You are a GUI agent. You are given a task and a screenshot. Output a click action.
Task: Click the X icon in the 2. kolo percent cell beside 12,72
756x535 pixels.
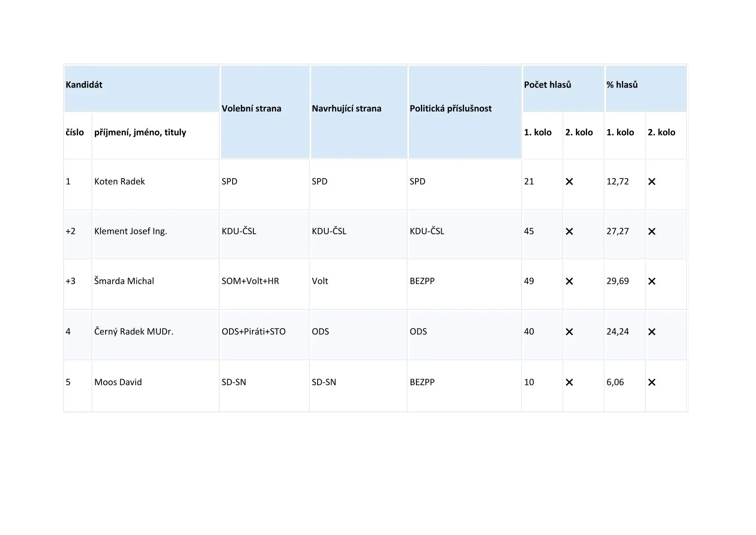(652, 182)
